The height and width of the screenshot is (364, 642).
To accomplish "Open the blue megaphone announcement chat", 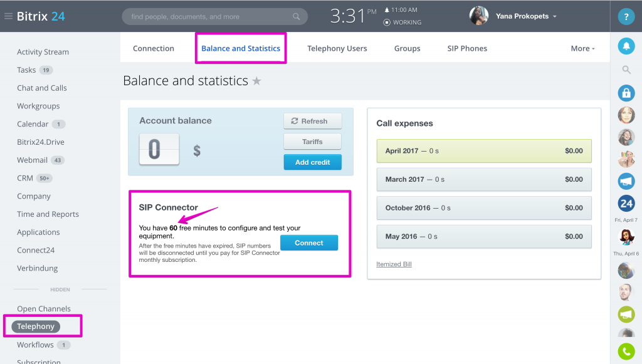I will (x=626, y=181).
